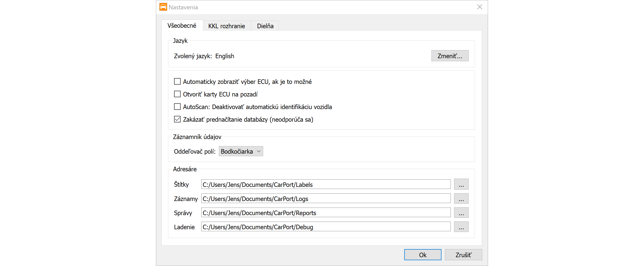This screenshot has height=266, width=644.
Task: Select the Všeobecné tab
Action: pos(182,26)
